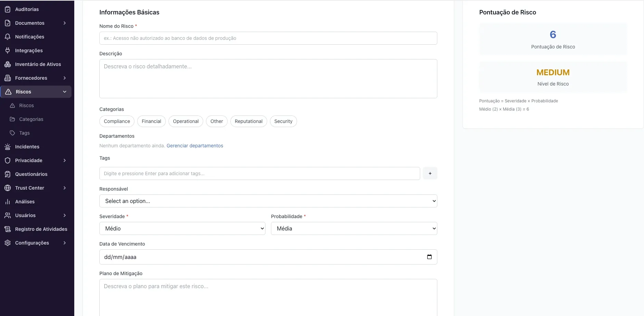This screenshot has height=316, width=644.
Task: Focus the Nome do Risco input field
Action: coord(268,38)
